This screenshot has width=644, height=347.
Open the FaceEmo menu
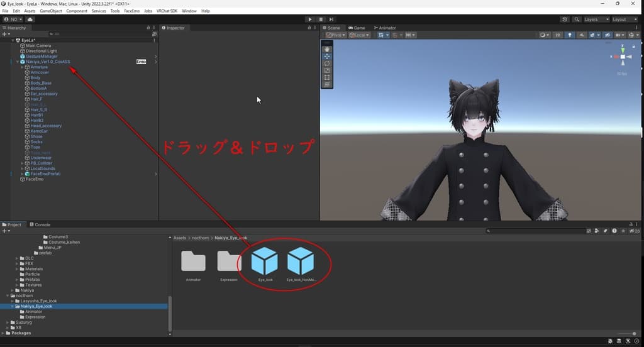132,11
